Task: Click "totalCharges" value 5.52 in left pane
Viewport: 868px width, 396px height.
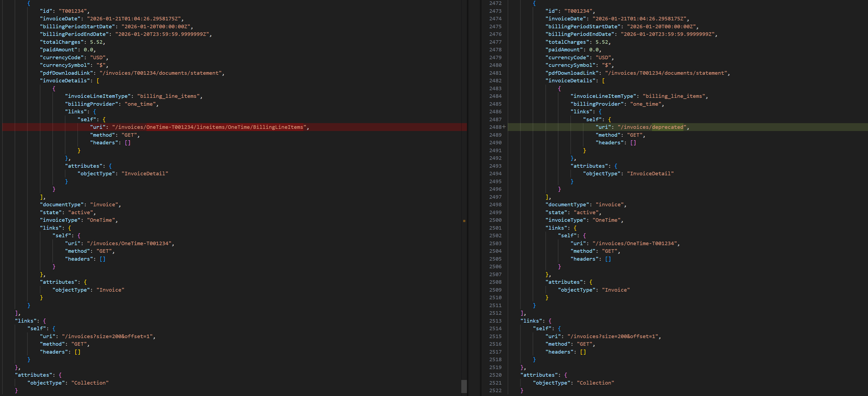Action: point(96,42)
